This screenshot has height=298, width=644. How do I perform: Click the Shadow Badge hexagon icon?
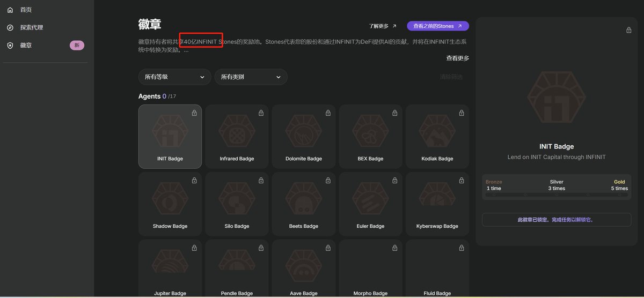[170, 199]
